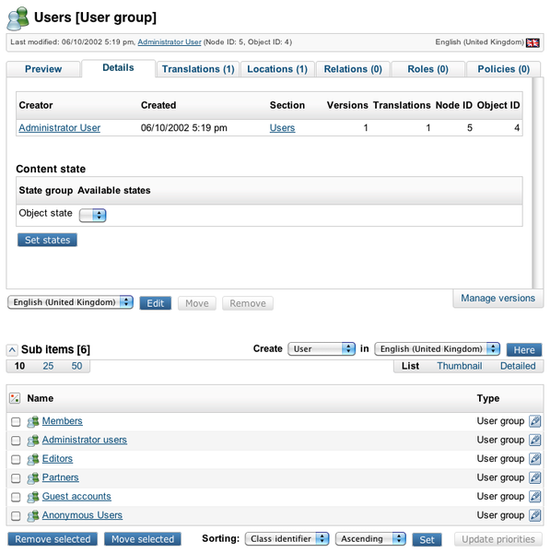Open the Manage versions link
Screen dimensions: 550x553
(x=498, y=298)
